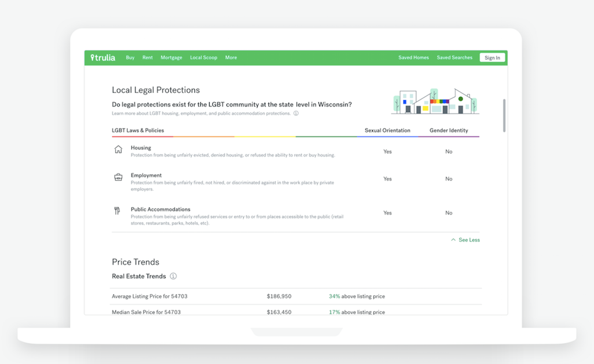Click the Housing house icon

pos(118,149)
